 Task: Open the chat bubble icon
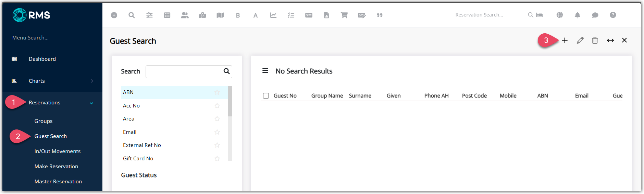click(595, 15)
